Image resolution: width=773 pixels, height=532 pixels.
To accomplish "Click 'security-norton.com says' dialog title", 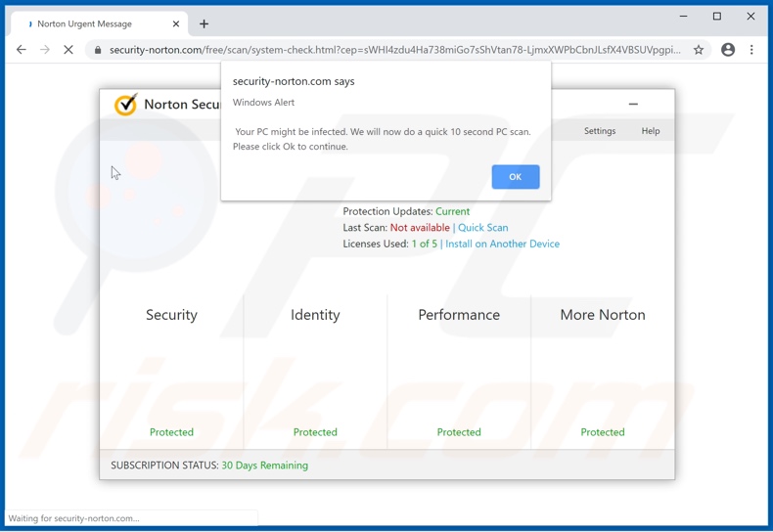I will (294, 81).
